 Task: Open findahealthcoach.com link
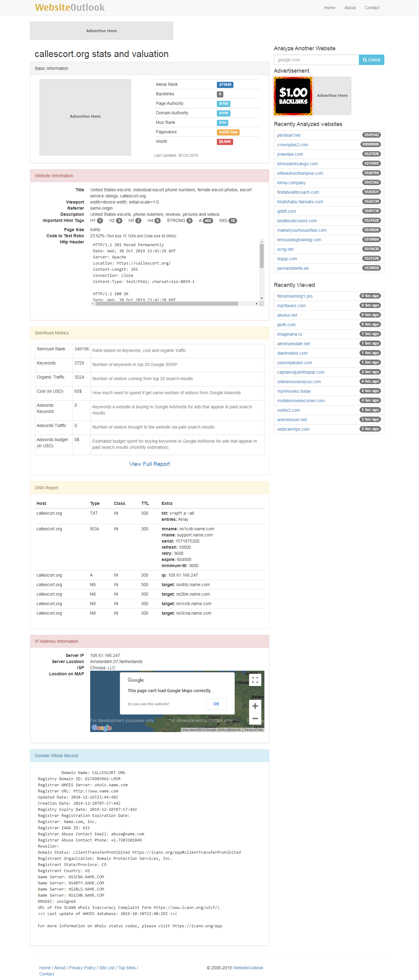pyautogui.click(x=298, y=192)
